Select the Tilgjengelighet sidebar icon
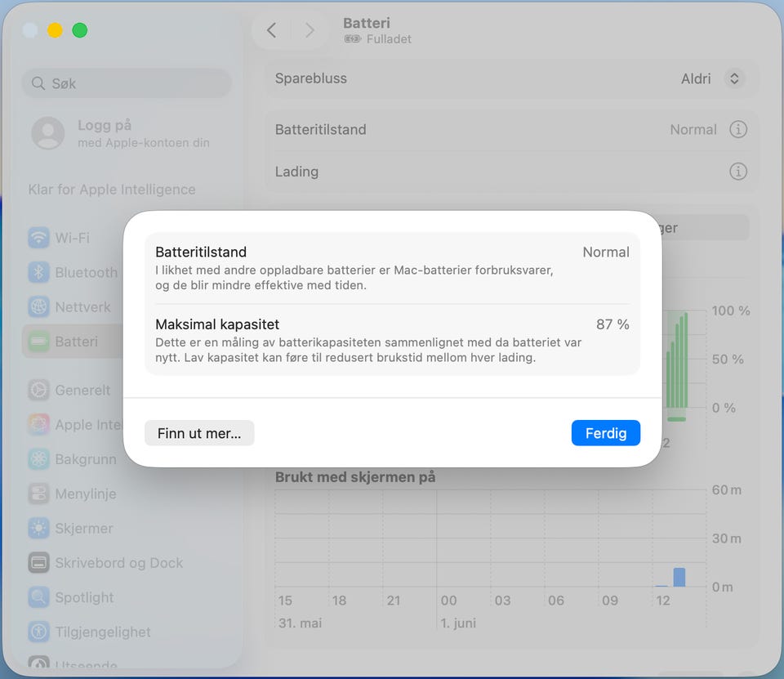 (x=38, y=632)
